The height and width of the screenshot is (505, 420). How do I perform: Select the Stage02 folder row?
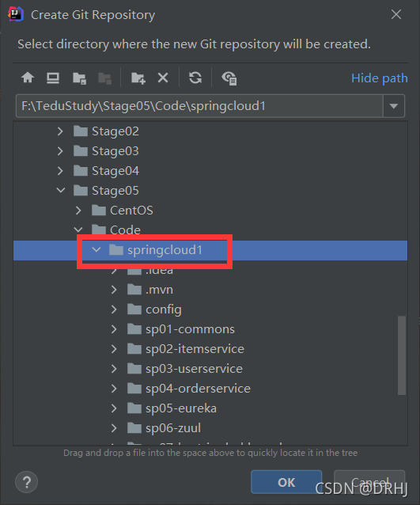click(x=210, y=131)
